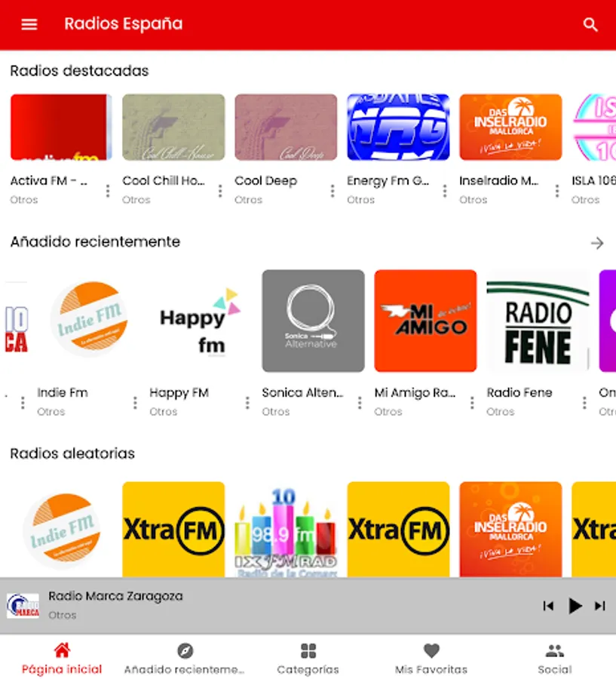The width and height of the screenshot is (616, 679).
Task: Switch to Añadido recientemente tab
Action: coord(185,658)
